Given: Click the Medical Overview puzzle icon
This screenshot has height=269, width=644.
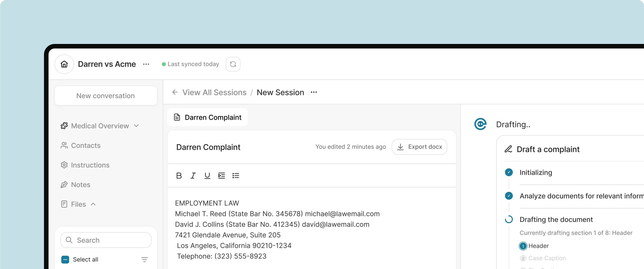Looking at the screenshot, I should click(x=64, y=126).
